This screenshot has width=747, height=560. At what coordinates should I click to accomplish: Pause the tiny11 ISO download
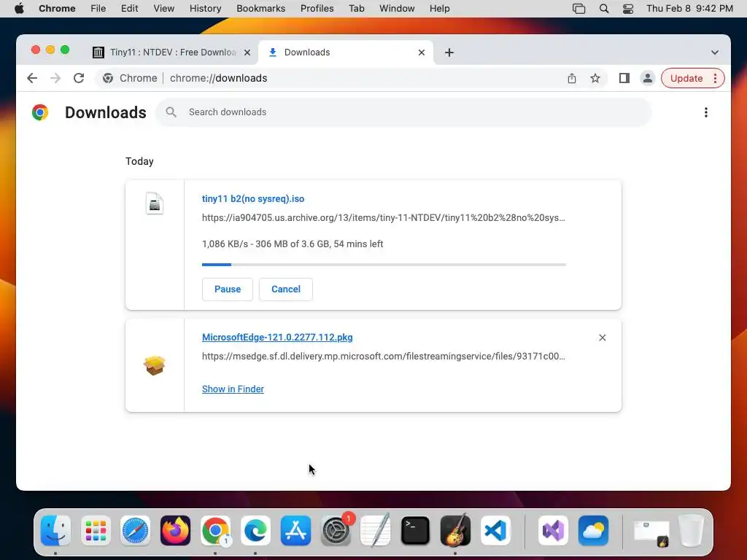click(x=228, y=289)
